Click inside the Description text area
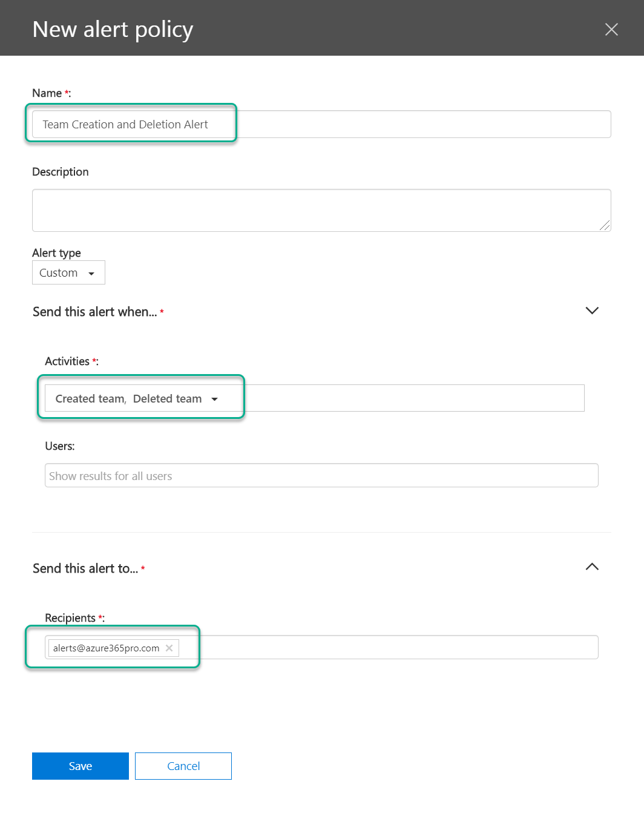644x813 pixels. 321,210
